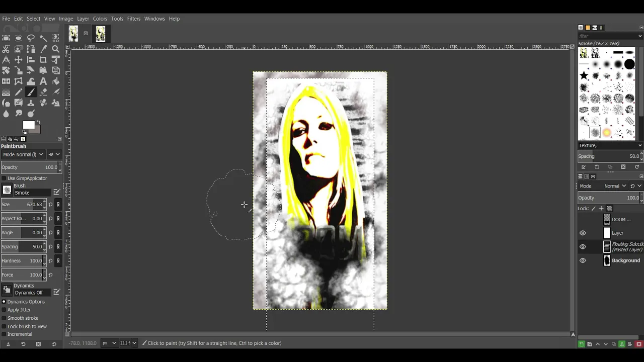
Task: Select the Cage Transform tool
Action: 19,81
